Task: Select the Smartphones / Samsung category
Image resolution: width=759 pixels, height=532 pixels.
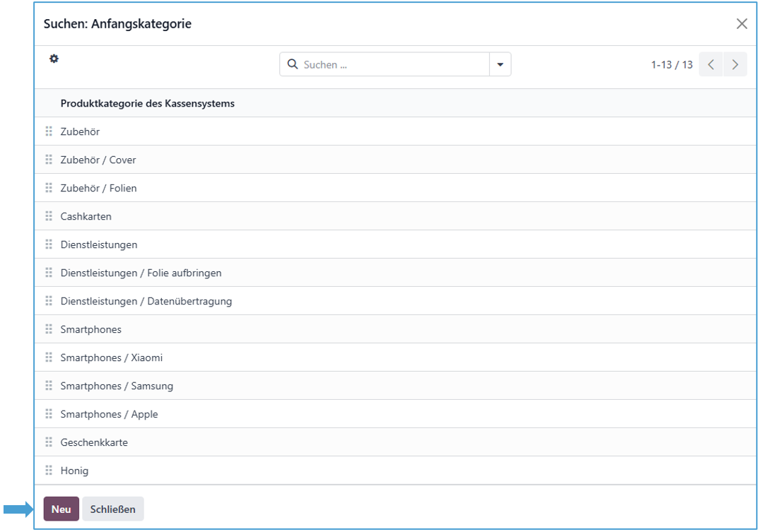Action: tap(117, 386)
